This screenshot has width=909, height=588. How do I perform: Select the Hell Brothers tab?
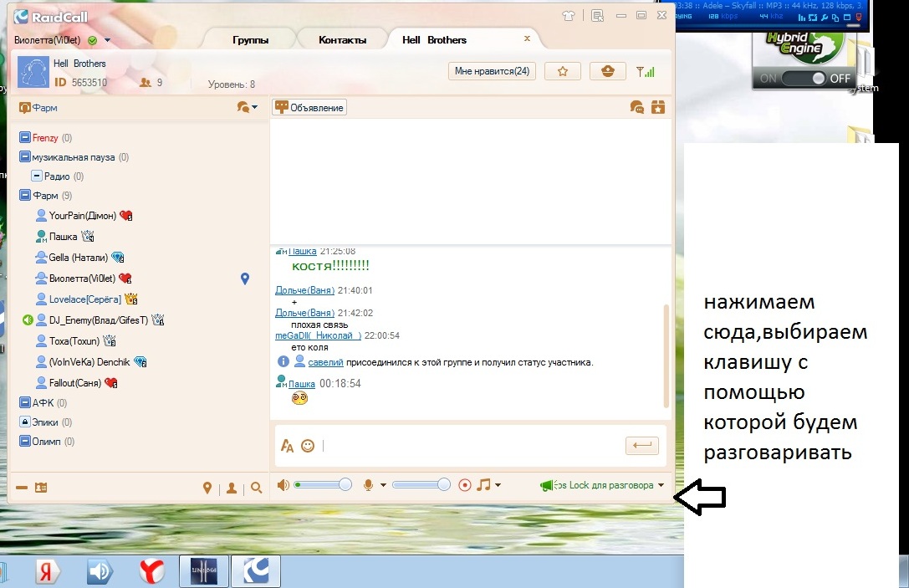434,40
